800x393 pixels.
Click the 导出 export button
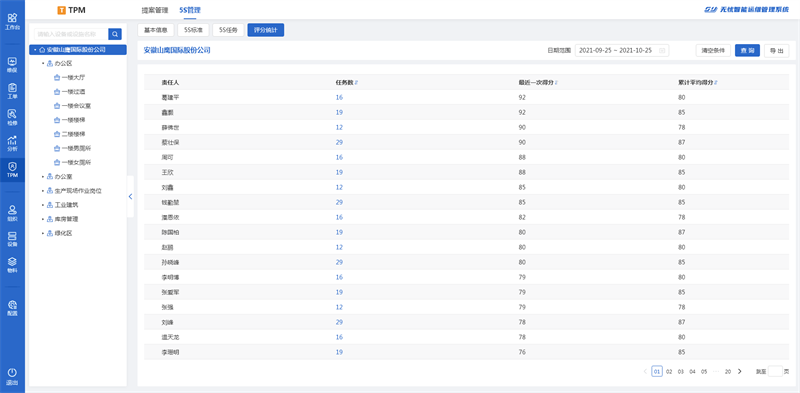(777, 51)
